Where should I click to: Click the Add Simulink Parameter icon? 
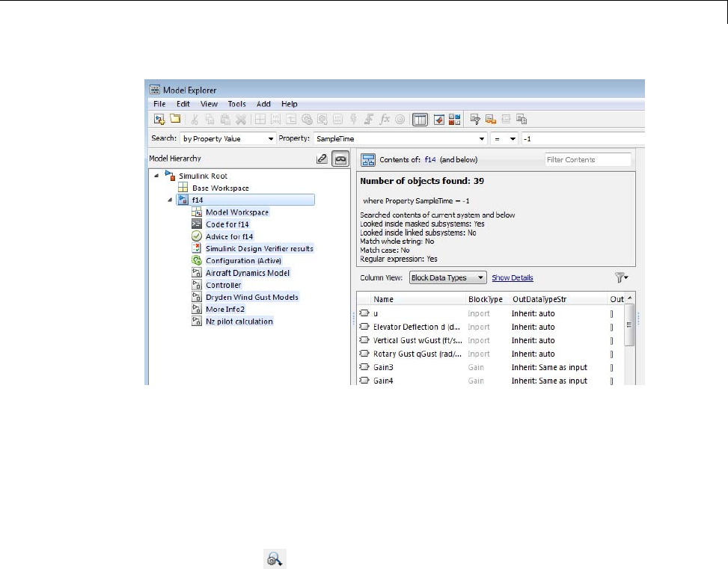pos(275,120)
